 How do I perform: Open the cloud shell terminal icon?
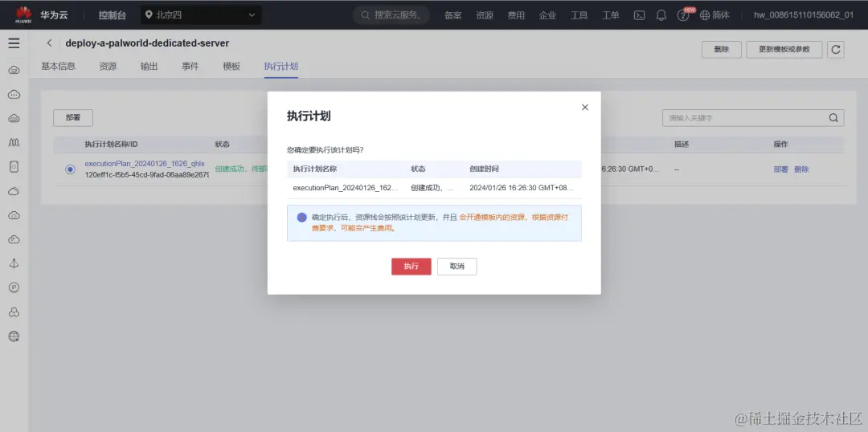tap(639, 15)
